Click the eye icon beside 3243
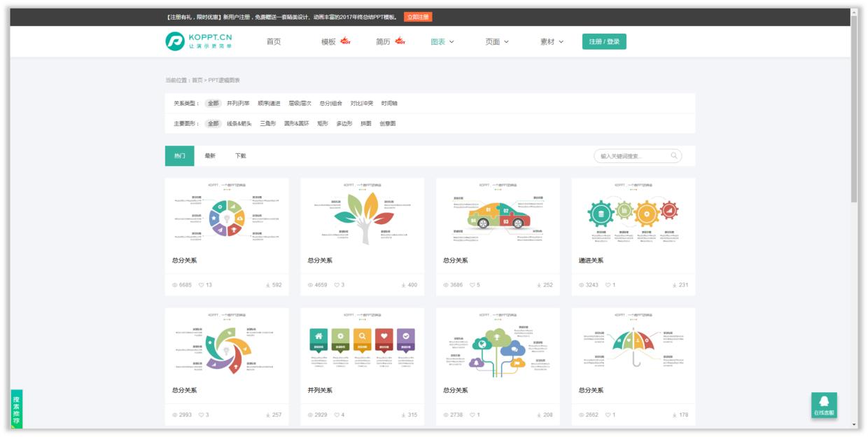The image size is (868, 437). pyautogui.click(x=582, y=285)
